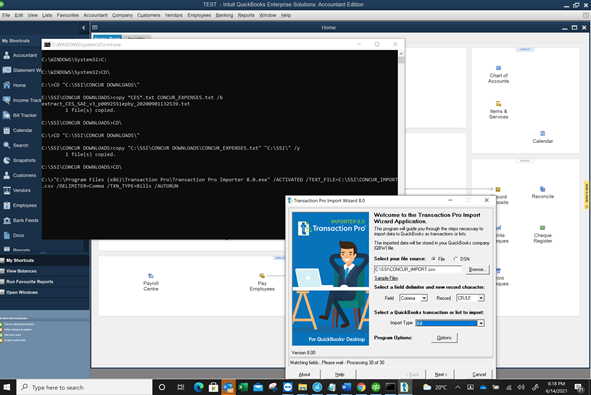
Task: Click volume icon in system tray
Action: pyautogui.click(x=521, y=387)
